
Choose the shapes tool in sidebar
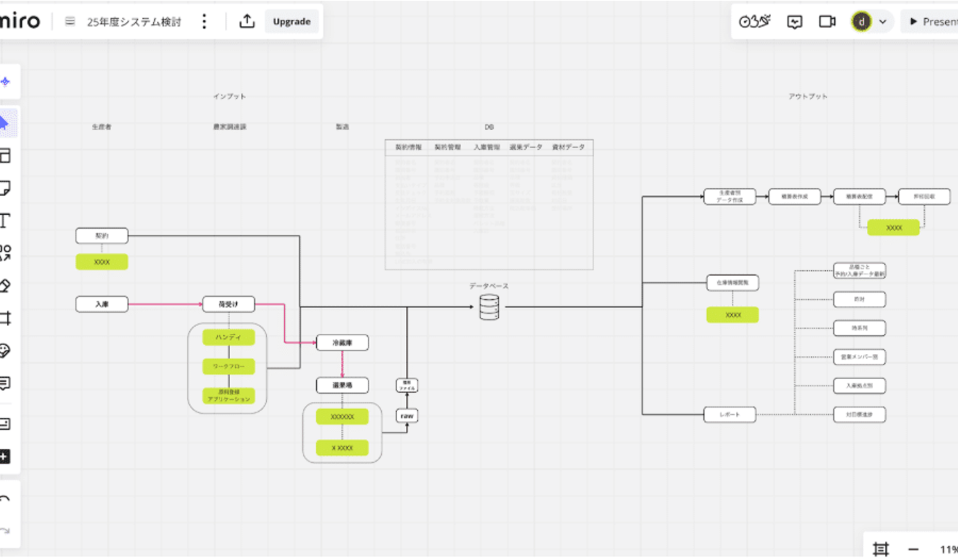pos(5,253)
